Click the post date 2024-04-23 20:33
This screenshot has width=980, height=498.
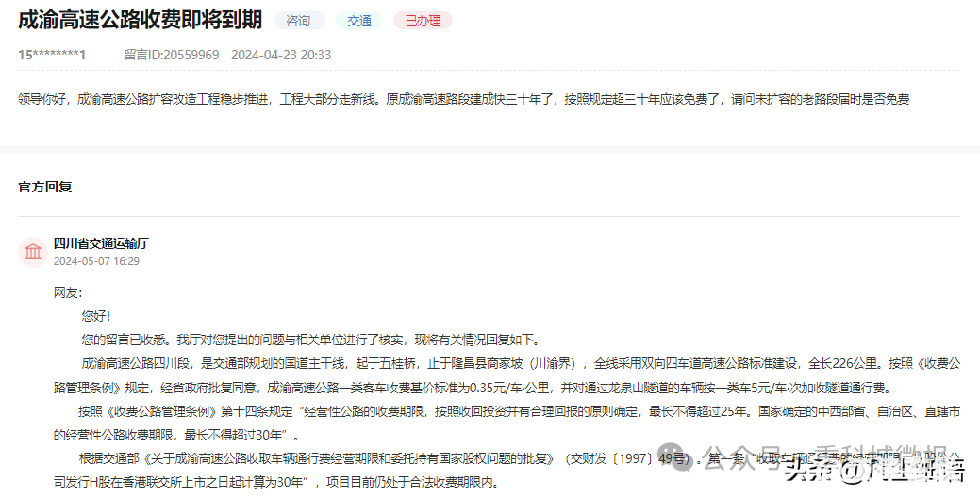click(281, 55)
